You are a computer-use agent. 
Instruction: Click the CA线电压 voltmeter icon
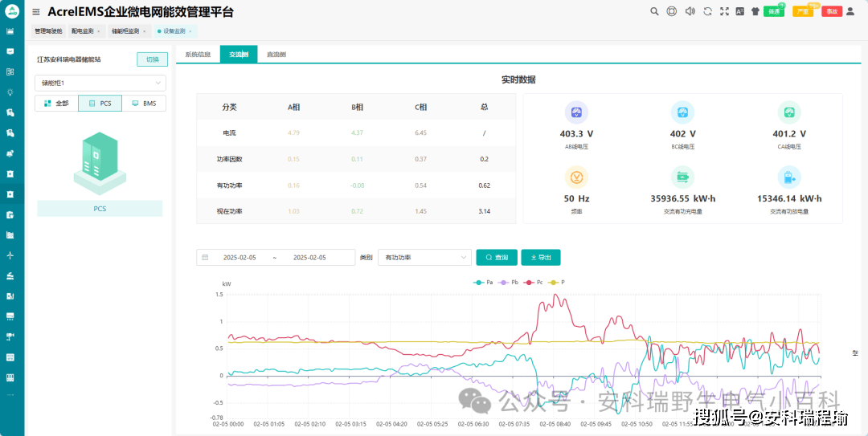coord(789,113)
